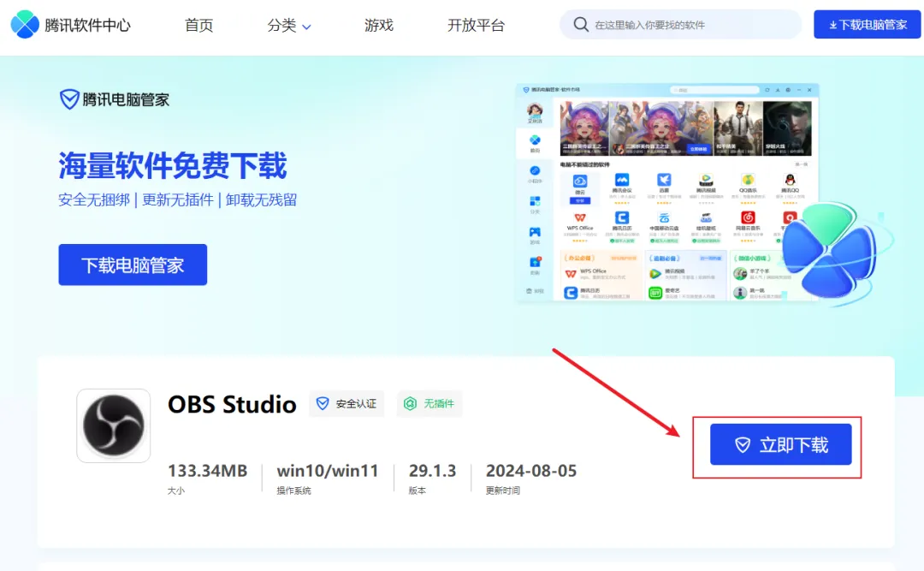Open the 开放平台 navigation link

coord(477,26)
